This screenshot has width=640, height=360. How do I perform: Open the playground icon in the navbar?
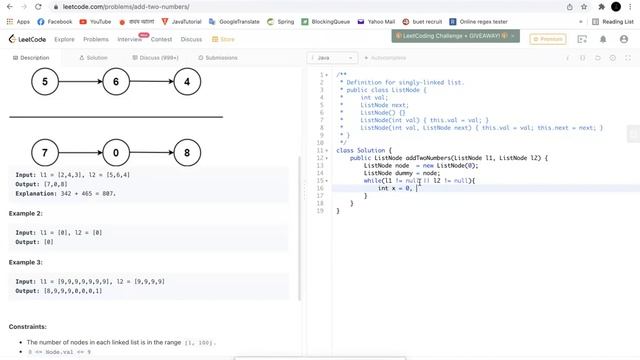(582, 39)
